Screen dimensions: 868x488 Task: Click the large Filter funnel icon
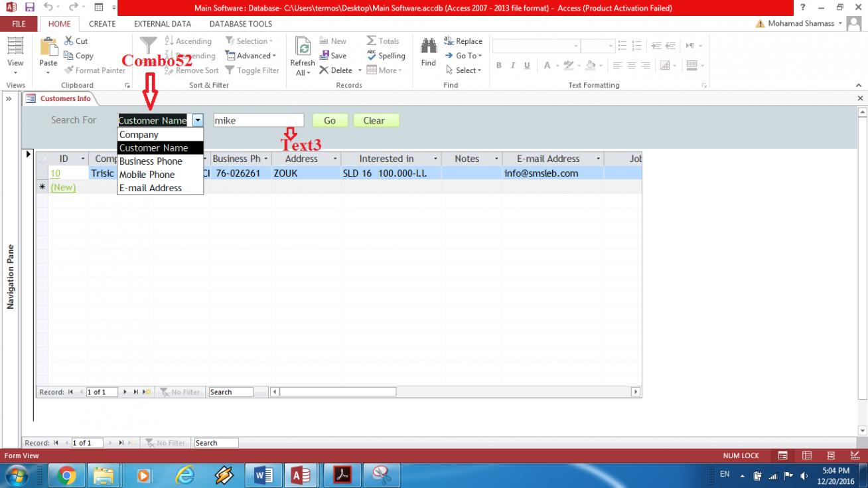coord(148,46)
